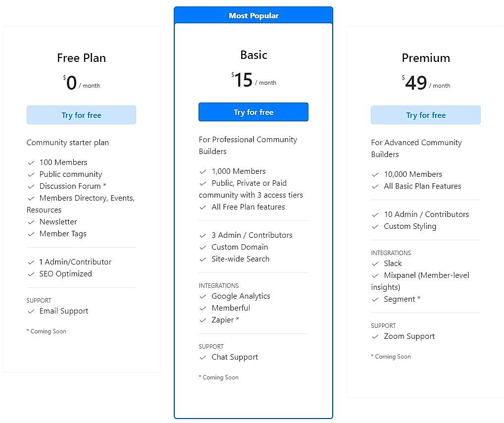Viewport: 504px width, 423px height.
Task: Select the Basic plan heading
Action: (x=253, y=55)
